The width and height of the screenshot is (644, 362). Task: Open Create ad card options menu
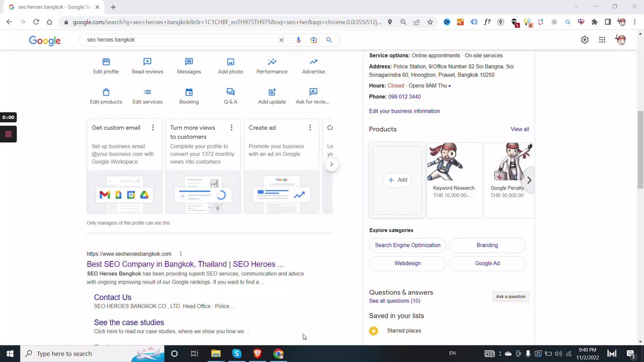coord(310,128)
